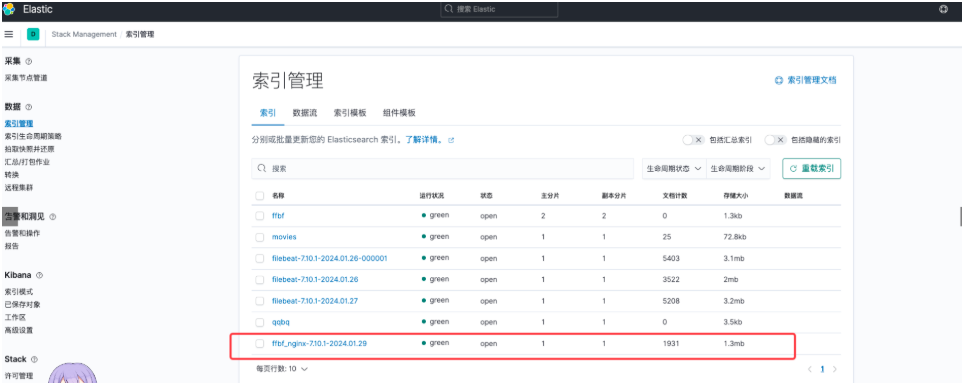
Task: Check the select-all checkbox in table header
Action: coord(260,196)
